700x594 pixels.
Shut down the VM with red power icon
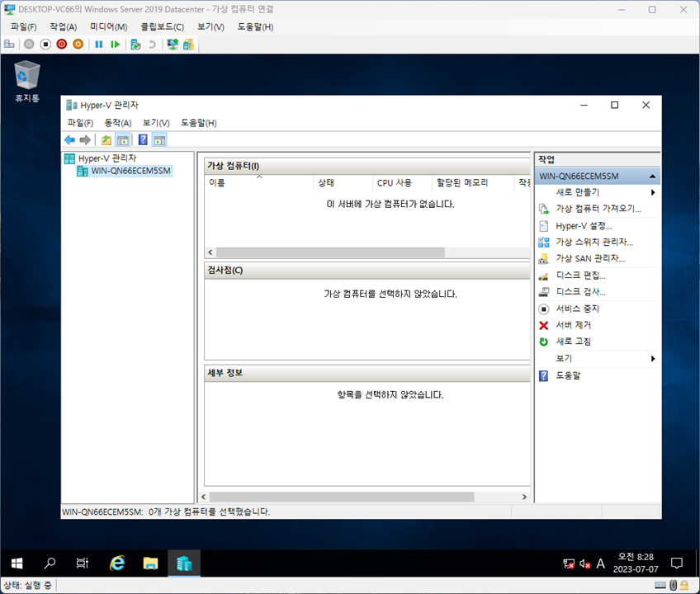62,45
